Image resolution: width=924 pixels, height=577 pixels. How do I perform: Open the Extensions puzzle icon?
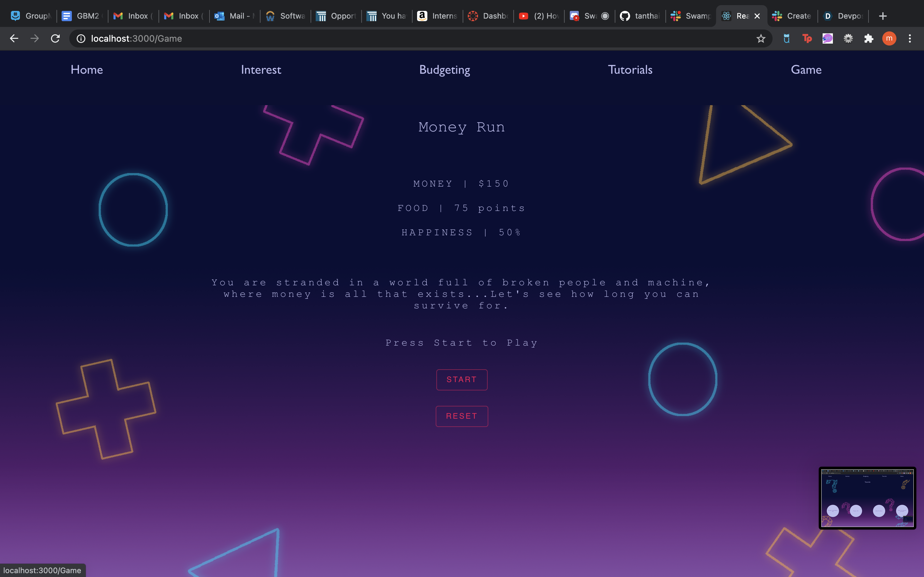pyautogui.click(x=868, y=38)
